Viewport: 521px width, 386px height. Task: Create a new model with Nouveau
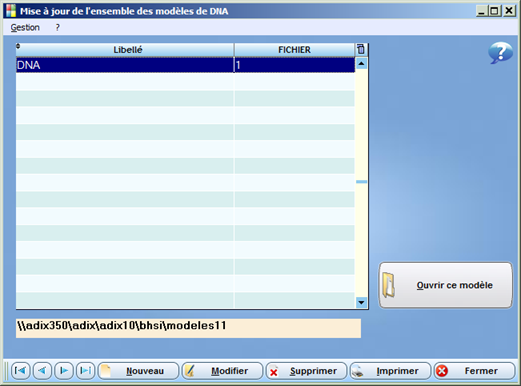138,371
